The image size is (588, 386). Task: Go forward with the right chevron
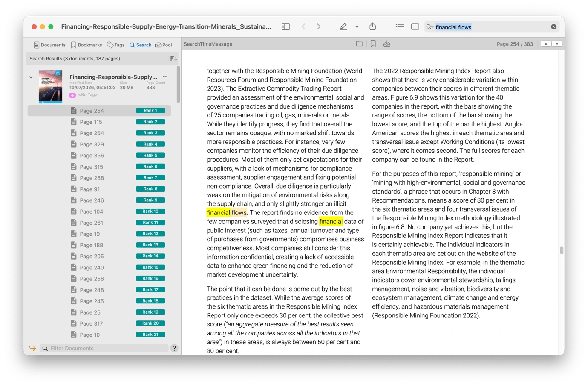[319, 27]
